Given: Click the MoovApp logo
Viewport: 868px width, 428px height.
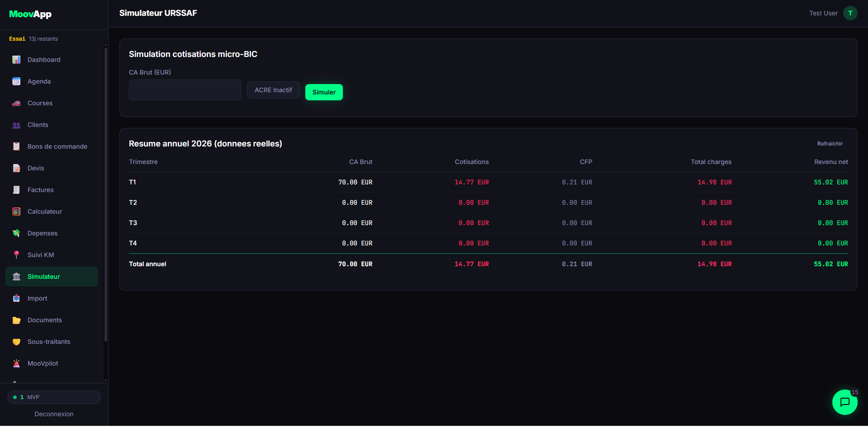Looking at the screenshot, I should [30, 14].
